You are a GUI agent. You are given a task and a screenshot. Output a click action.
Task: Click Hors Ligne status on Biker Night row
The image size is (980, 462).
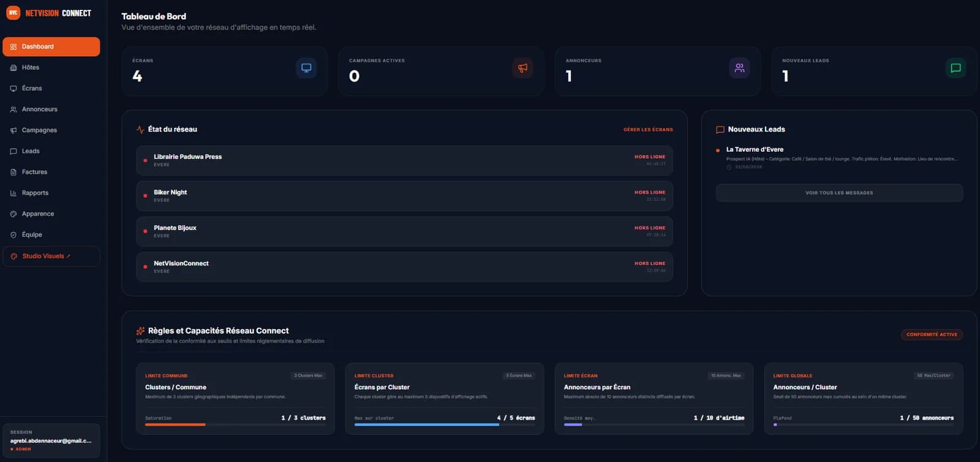tap(650, 192)
